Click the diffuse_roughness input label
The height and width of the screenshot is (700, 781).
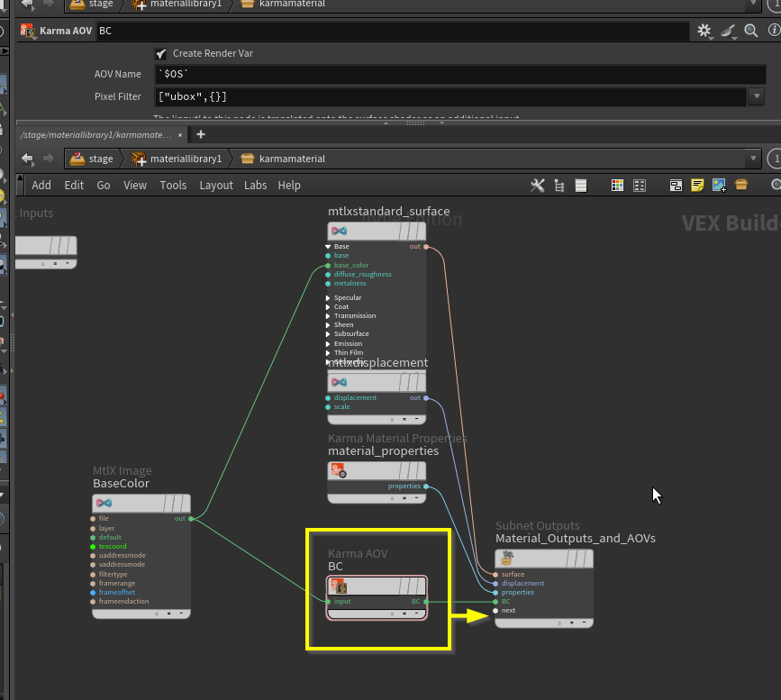click(363, 275)
